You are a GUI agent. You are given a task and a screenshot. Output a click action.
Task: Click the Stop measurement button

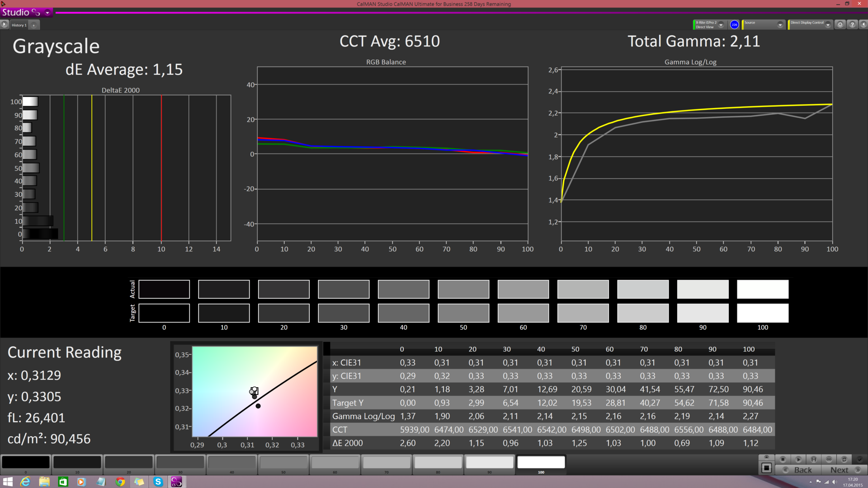tap(783, 459)
